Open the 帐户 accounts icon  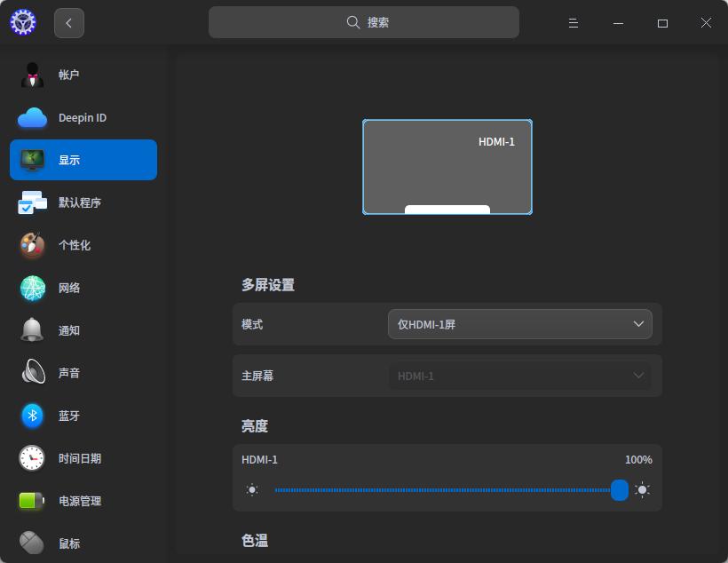(32, 75)
